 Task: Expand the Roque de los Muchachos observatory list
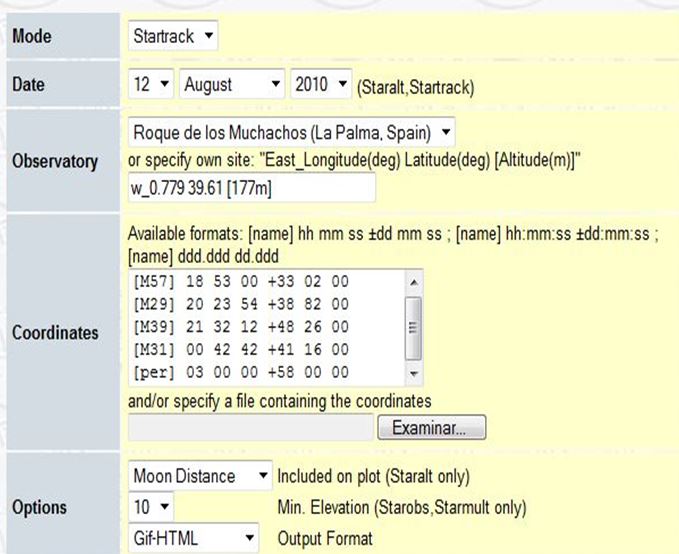291,133
